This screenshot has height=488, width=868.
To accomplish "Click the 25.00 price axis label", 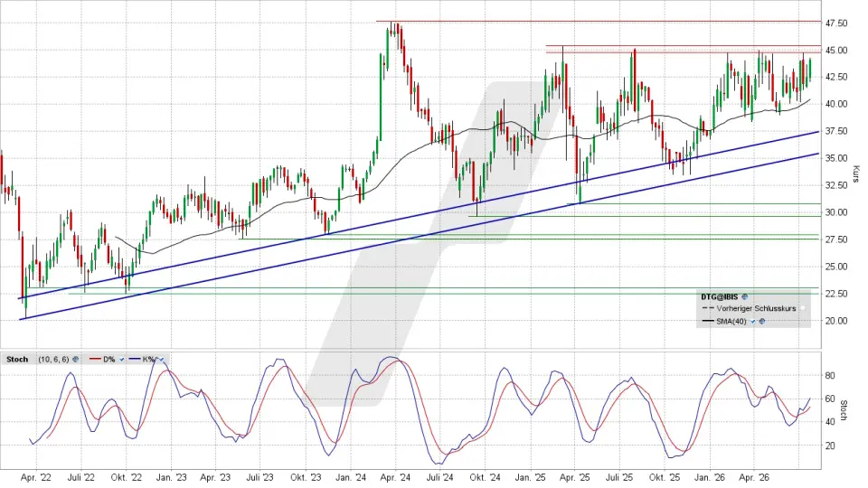I will click(x=836, y=267).
